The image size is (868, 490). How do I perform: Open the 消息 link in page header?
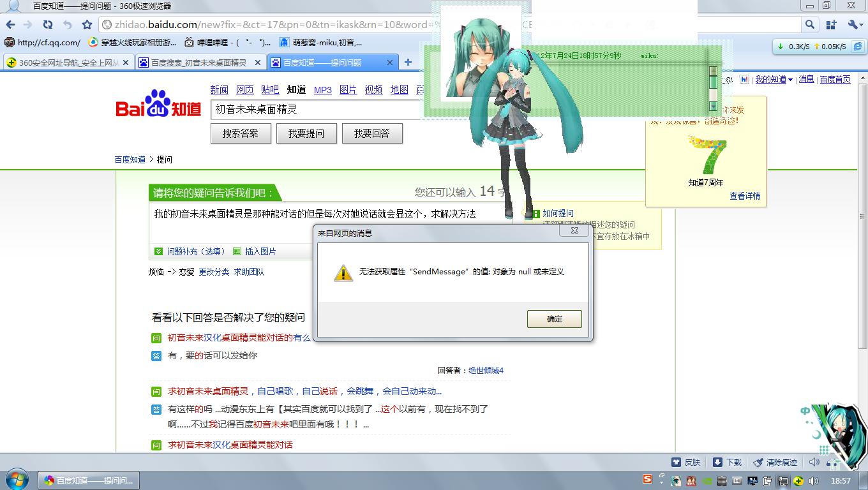807,79
